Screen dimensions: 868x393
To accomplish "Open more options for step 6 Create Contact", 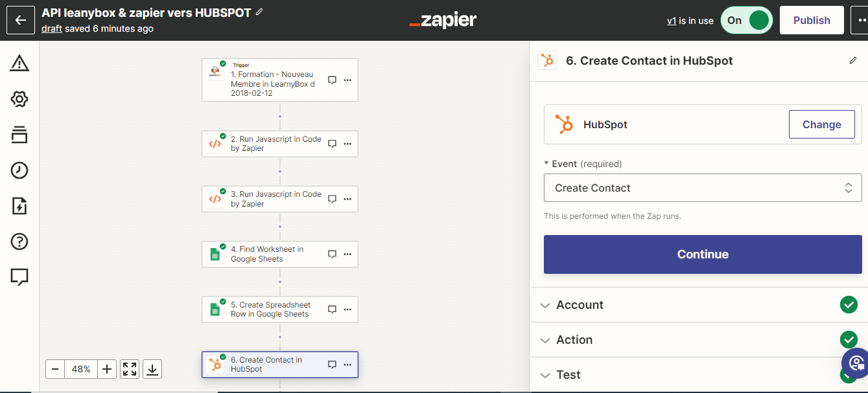I will pos(347,365).
